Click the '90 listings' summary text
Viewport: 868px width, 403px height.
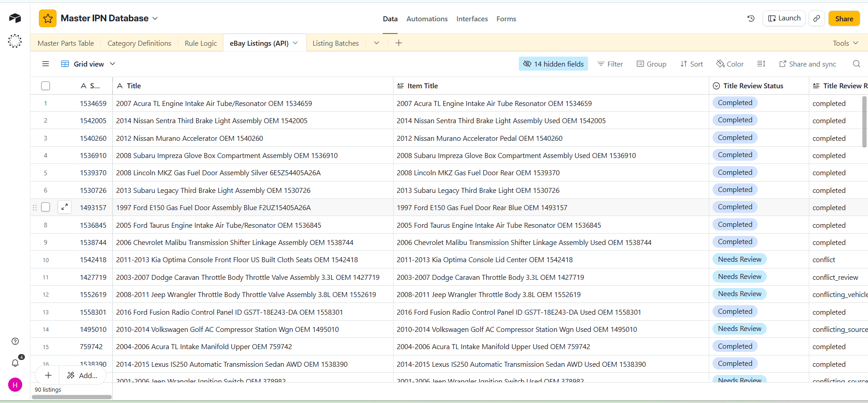[x=48, y=389]
